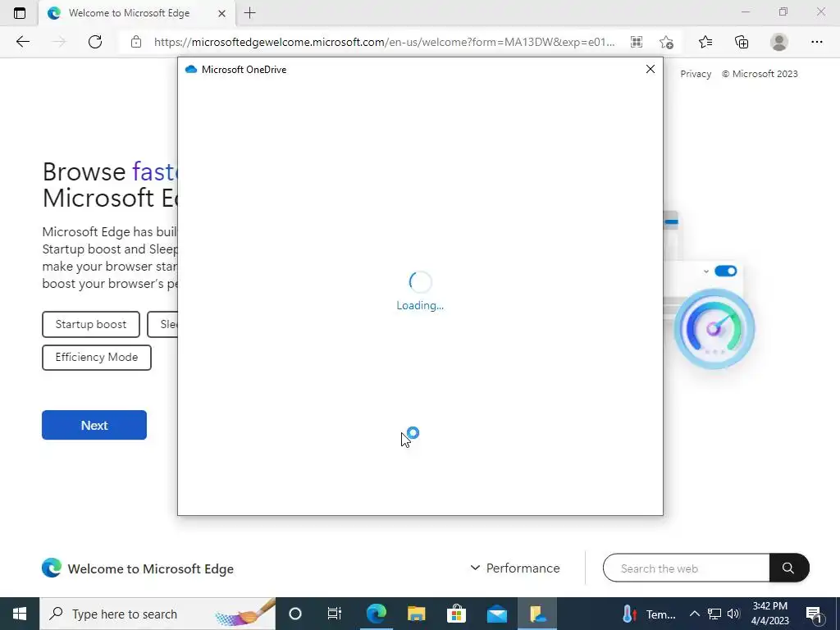Viewport: 840px width, 630px height.
Task: Click the Search the web field
Action: coord(687,568)
